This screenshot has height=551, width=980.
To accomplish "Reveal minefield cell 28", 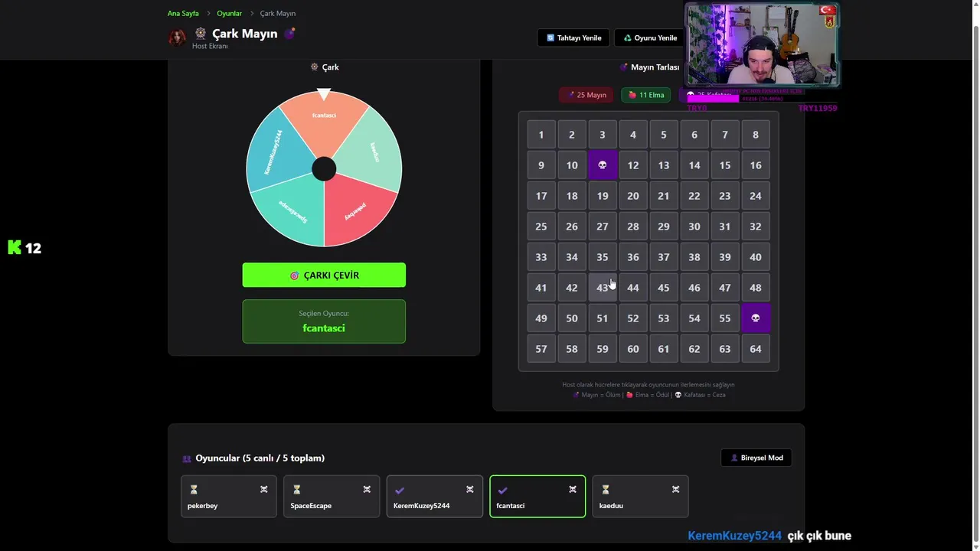I will (633, 227).
